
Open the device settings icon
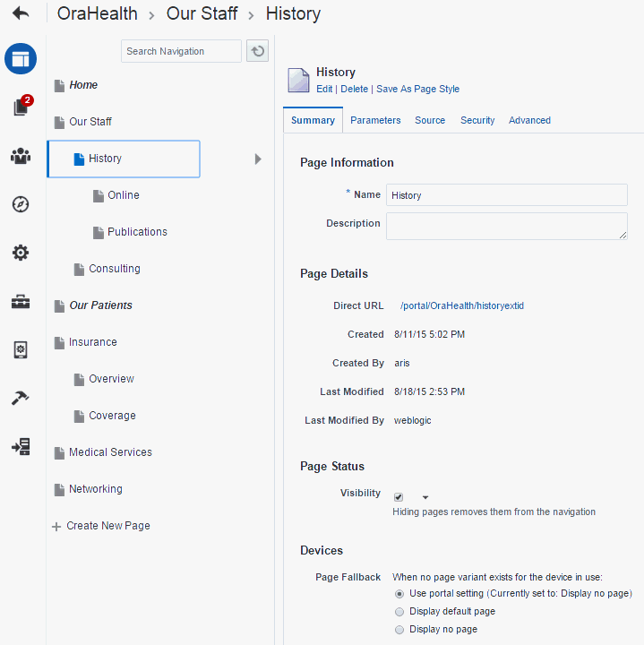(21, 350)
